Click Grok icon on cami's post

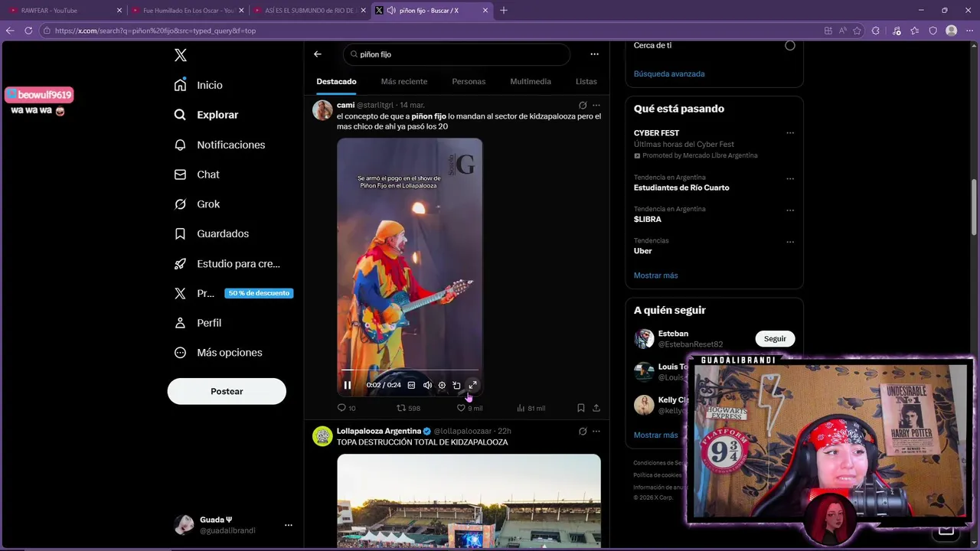click(583, 106)
